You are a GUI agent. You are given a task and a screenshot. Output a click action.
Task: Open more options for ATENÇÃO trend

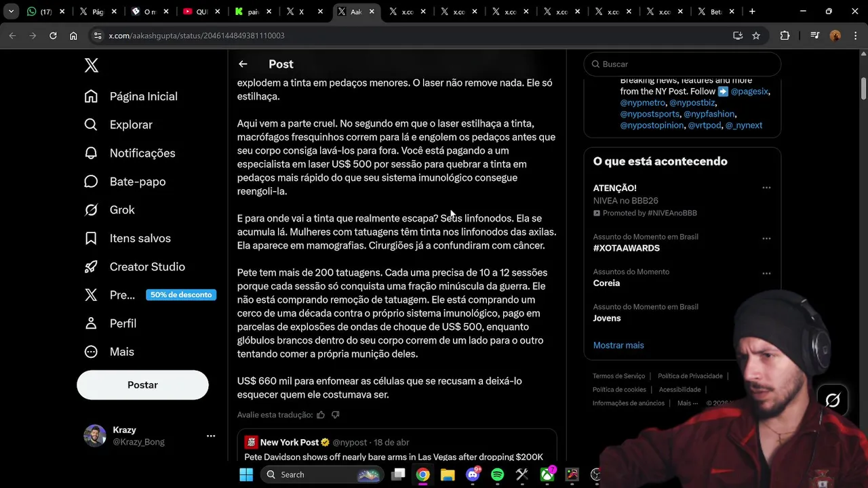coord(766,188)
